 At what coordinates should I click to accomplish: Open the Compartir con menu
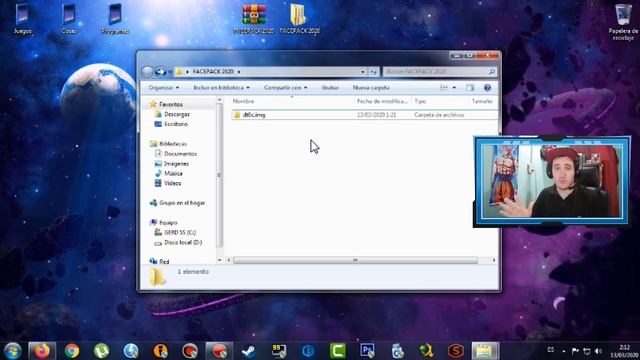[285, 88]
